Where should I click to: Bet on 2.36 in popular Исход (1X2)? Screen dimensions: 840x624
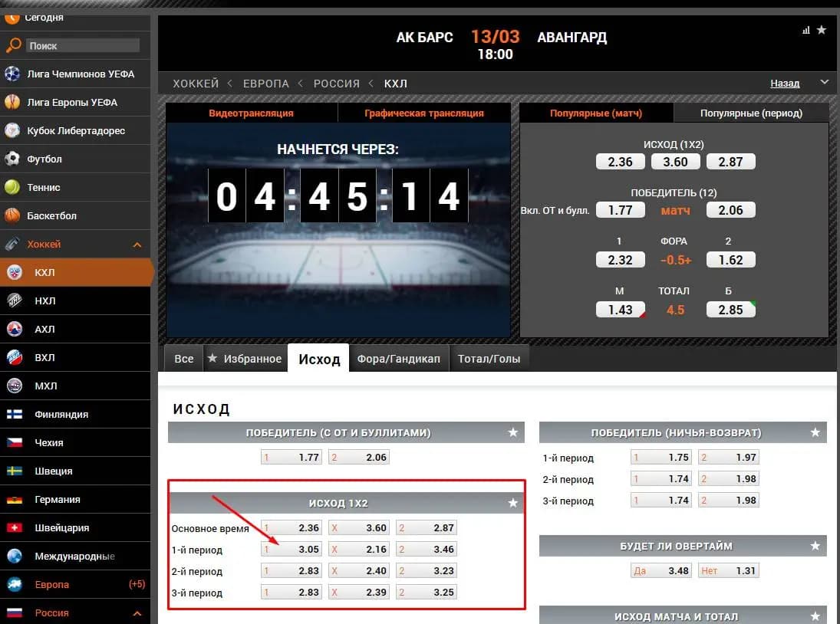[621, 162]
